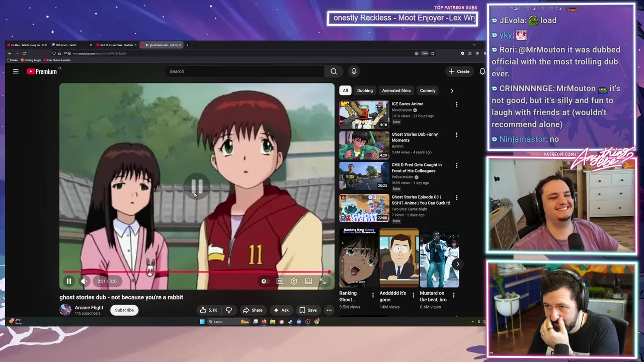Click the Ask button below the video
This screenshot has height=362, width=644.
[281, 310]
